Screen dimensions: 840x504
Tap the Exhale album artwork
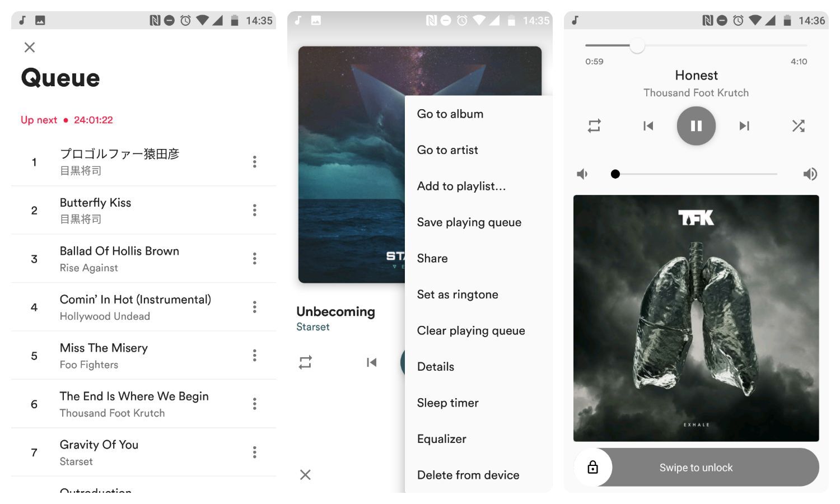[x=696, y=318]
